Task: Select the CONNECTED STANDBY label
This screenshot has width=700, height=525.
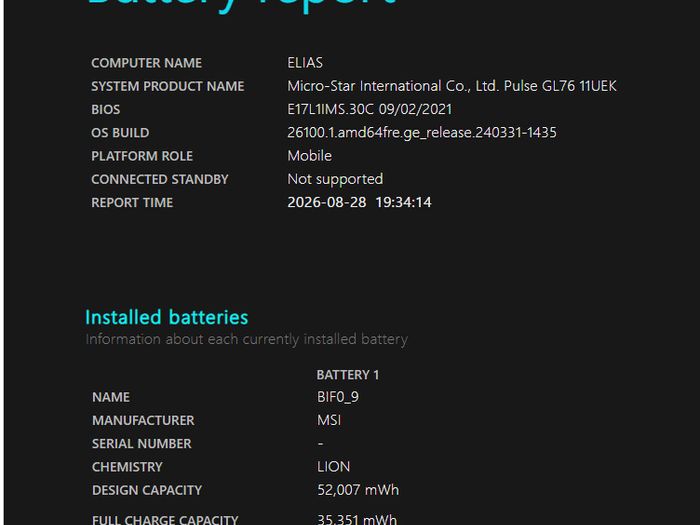Action: coord(160,179)
